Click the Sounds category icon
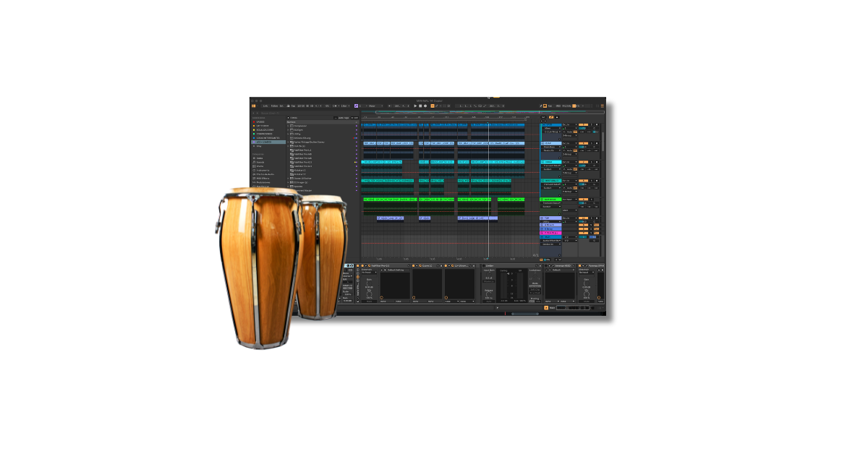Image resolution: width=868 pixels, height=454 pixels. click(254, 162)
